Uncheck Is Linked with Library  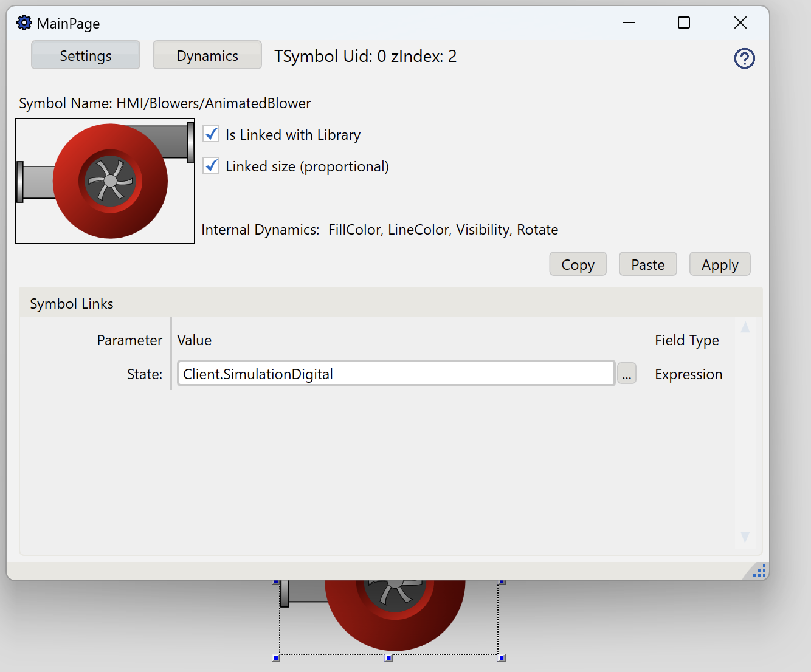tap(211, 134)
